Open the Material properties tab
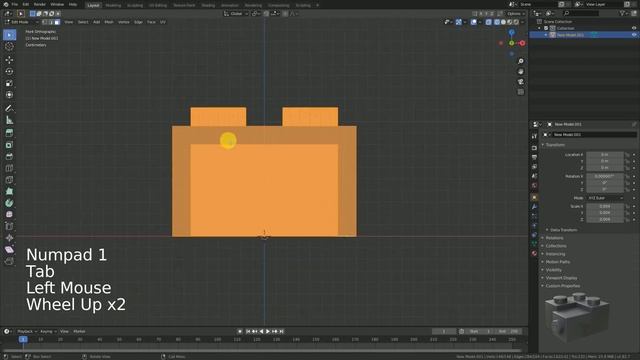This screenshot has width=640, height=360. [534, 253]
